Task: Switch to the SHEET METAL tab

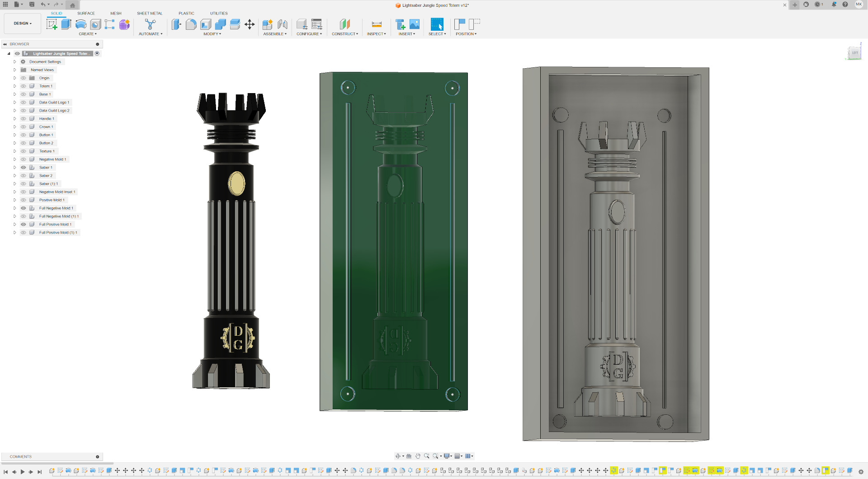Action: coord(150,14)
